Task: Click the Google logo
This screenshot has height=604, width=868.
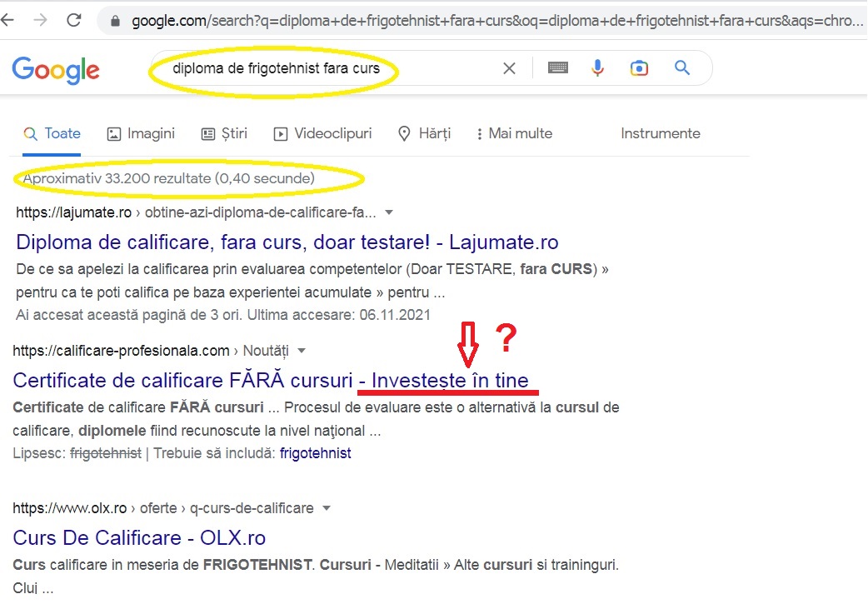Action: tap(55, 71)
